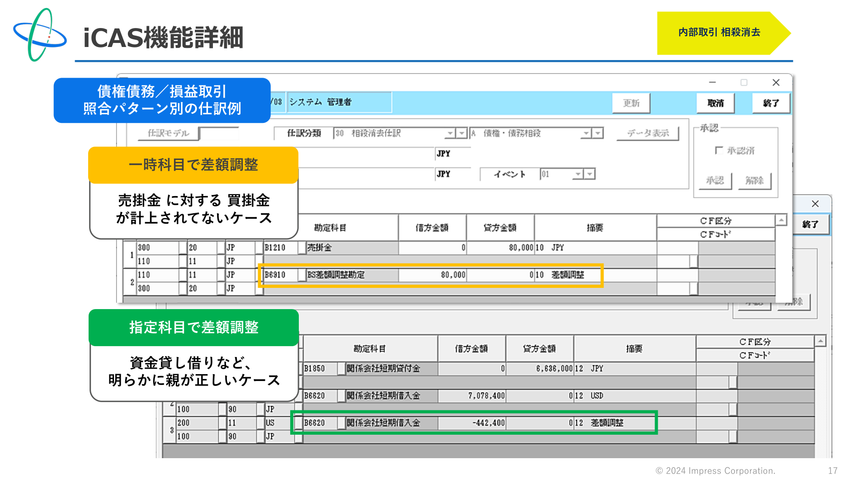Screen dimensions: 868x488
Task: Click the 仕訳モデル button
Action: pos(168,133)
